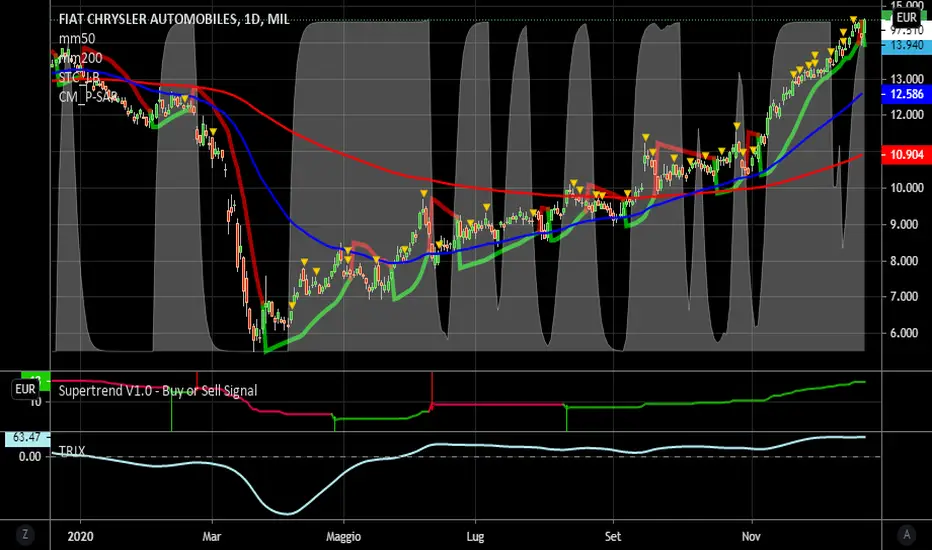
Task: Select the mm50 indicator label
Action: [77, 39]
